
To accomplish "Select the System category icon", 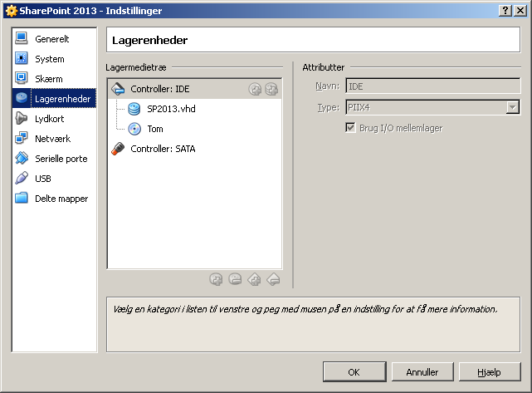I will coord(22,59).
